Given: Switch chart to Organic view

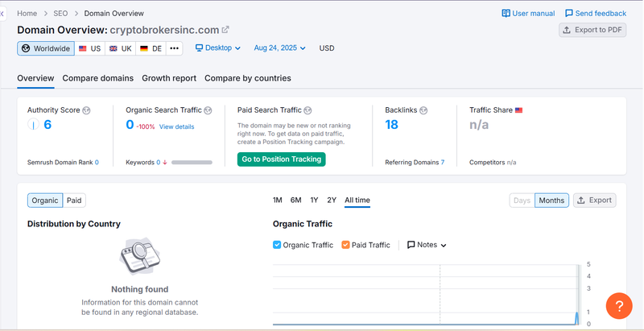Looking at the screenshot, I should (45, 201).
